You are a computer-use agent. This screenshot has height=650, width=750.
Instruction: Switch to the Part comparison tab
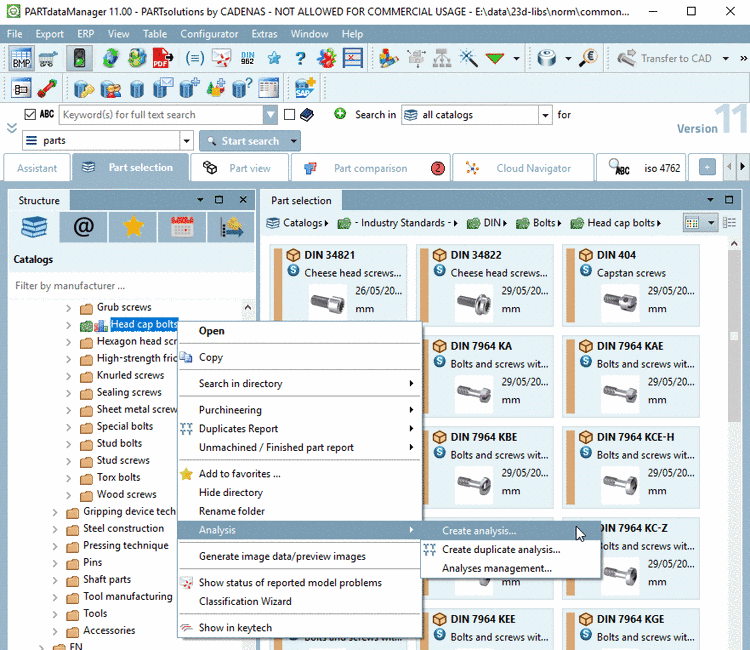371,168
